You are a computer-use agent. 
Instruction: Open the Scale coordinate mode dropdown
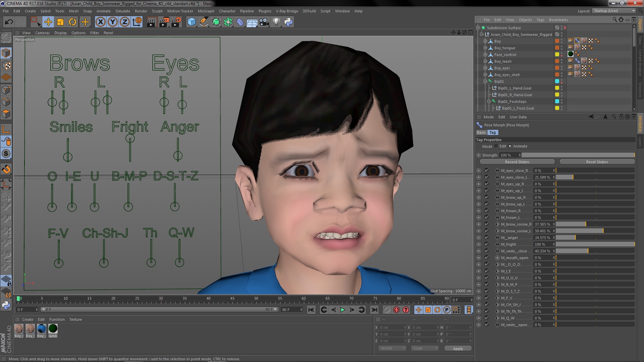425,348
